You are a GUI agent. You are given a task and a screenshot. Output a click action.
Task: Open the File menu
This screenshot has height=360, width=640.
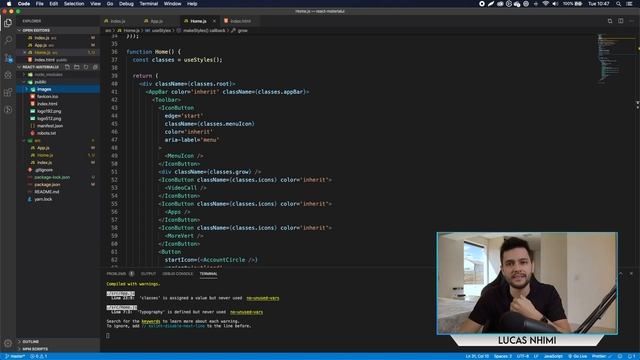pyautogui.click(x=39, y=4)
